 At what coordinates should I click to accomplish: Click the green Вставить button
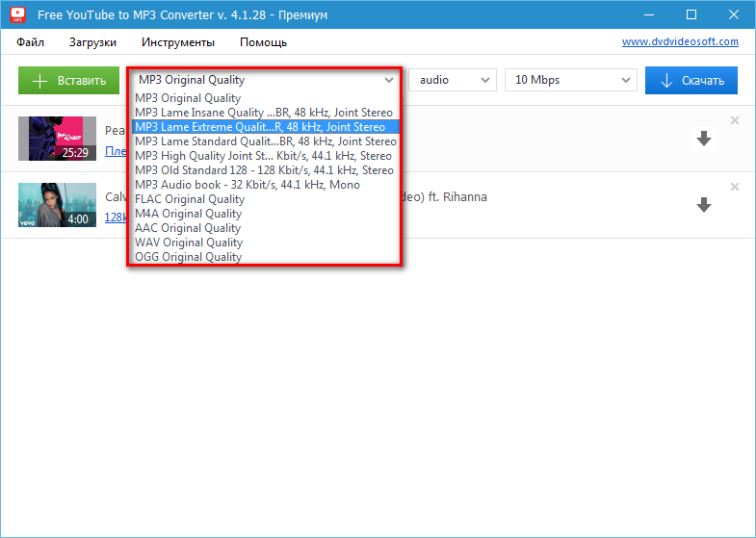pos(69,81)
